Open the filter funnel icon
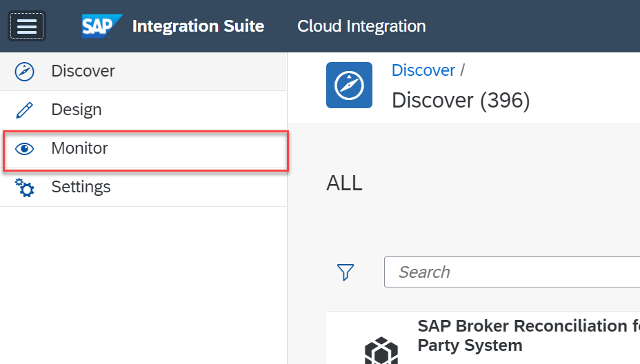640x364 pixels. pos(346,272)
